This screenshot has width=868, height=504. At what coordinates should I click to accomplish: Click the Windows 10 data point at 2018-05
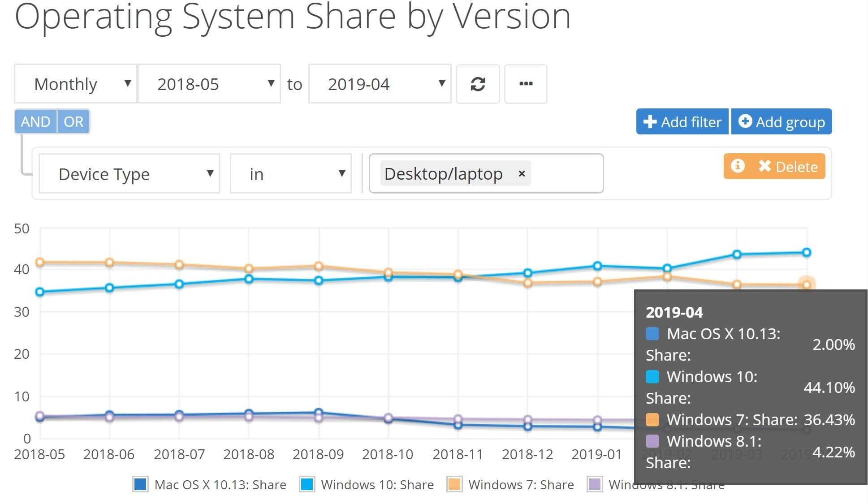tap(39, 292)
